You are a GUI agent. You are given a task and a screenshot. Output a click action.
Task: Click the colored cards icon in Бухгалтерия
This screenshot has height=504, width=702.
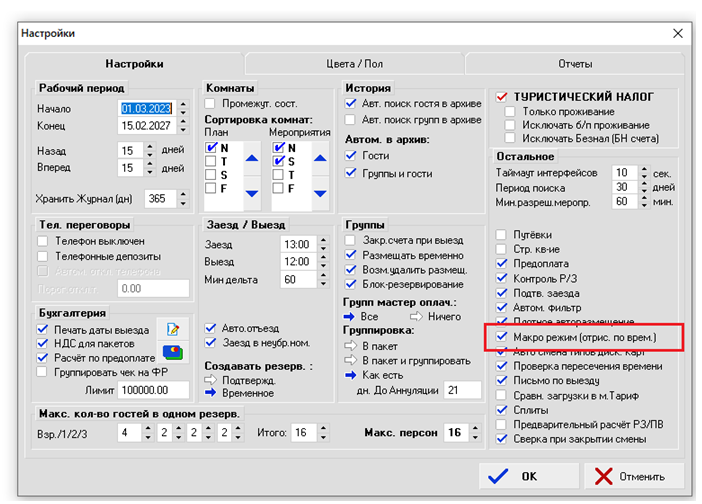[172, 352]
